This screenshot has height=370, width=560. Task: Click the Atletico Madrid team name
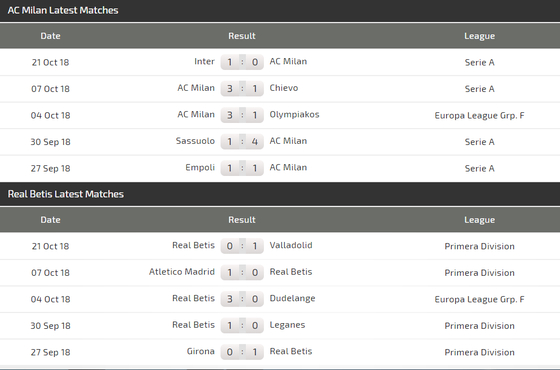tap(182, 272)
